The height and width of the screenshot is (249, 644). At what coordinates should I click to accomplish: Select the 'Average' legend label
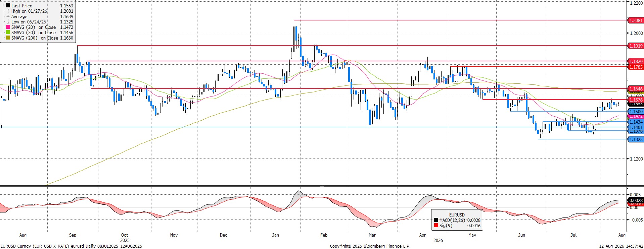pos(19,16)
